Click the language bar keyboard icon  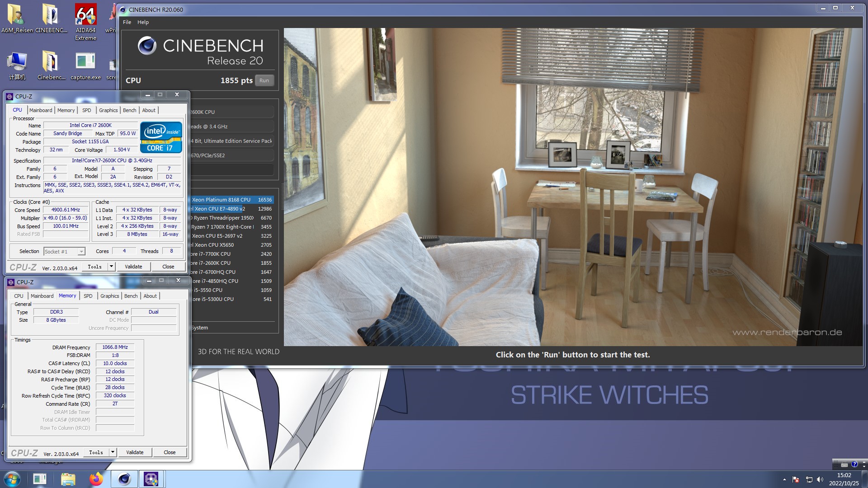tap(844, 465)
